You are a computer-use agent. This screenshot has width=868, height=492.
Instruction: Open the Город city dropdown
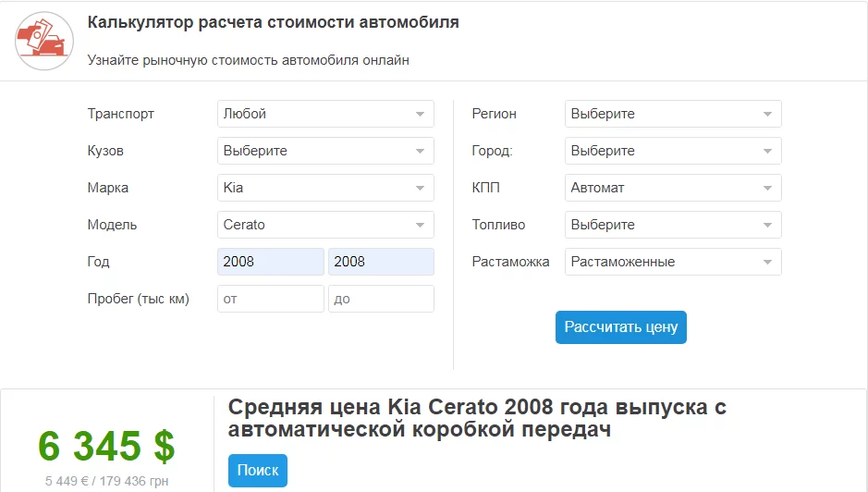click(x=673, y=151)
